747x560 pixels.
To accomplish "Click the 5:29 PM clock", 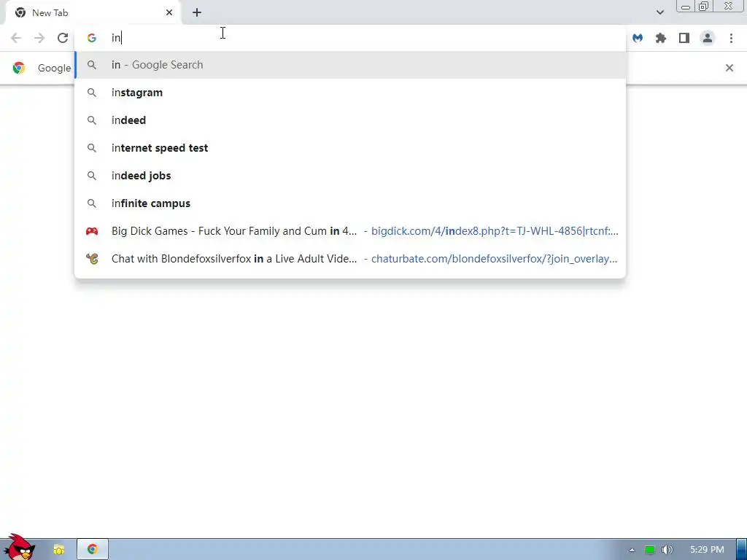I will [707, 550].
